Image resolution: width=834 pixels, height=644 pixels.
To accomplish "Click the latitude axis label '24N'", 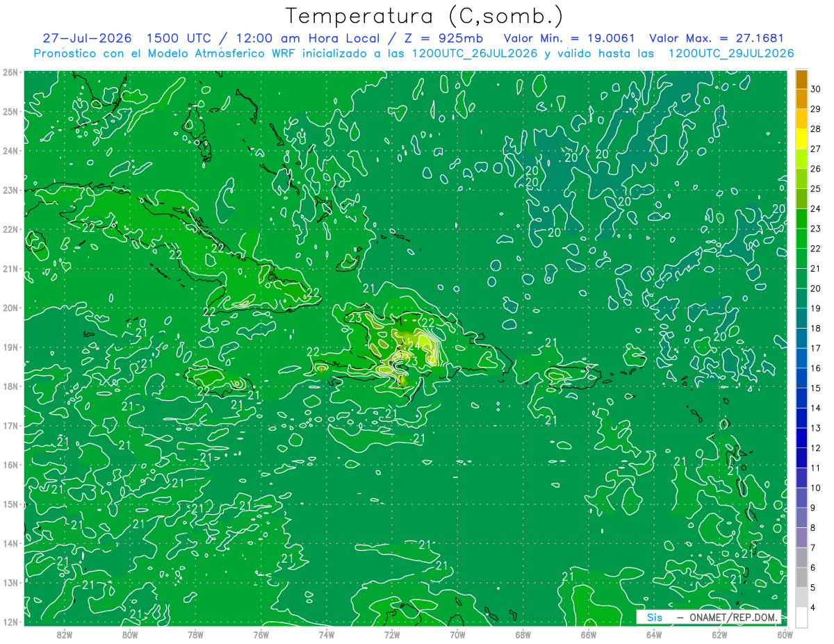I will [x=10, y=151].
